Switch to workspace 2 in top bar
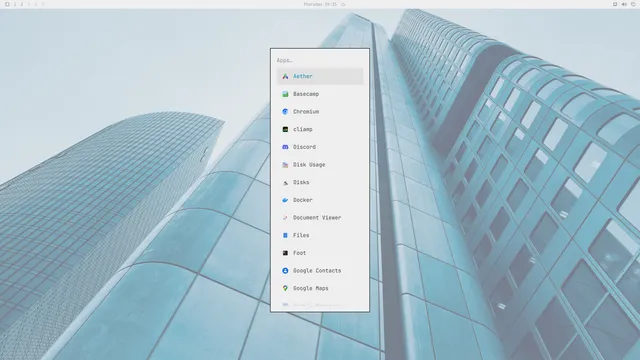The width and height of the screenshot is (640, 360). point(22,4)
